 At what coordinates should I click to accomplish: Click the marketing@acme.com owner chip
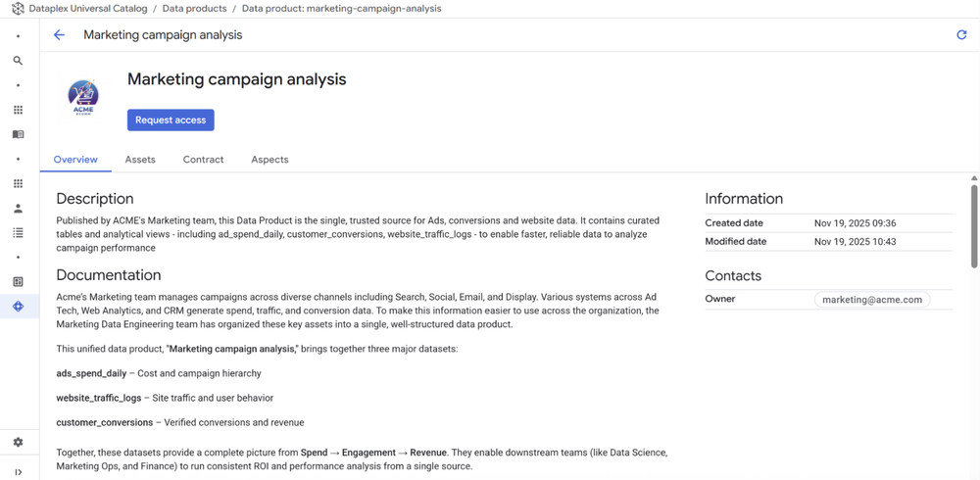(x=872, y=300)
